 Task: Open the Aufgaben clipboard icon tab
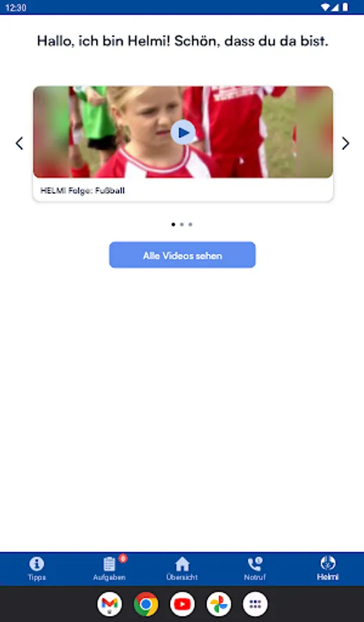pyautogui.click(x=109, y=569)
